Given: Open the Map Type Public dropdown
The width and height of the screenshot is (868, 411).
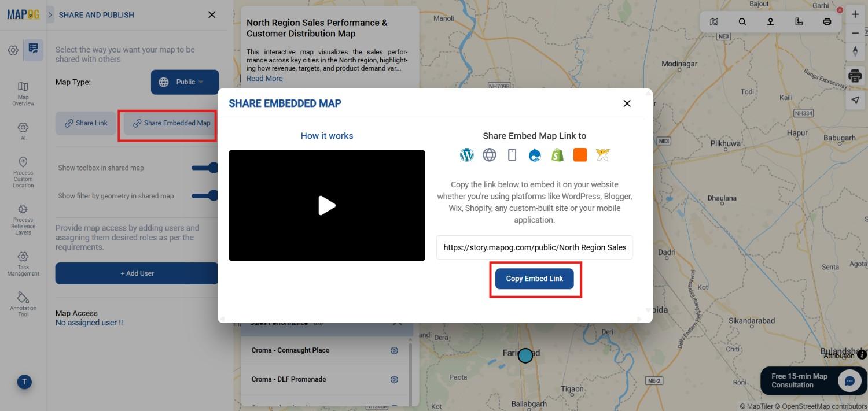Looking at the screenshot, I should [185, 82].
